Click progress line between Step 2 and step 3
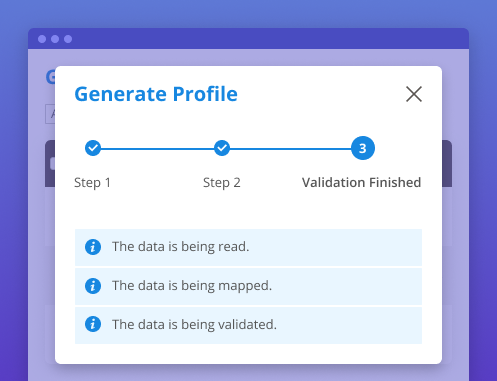The image size is (497, 381). pyautogui.click(x=290, y=148)
